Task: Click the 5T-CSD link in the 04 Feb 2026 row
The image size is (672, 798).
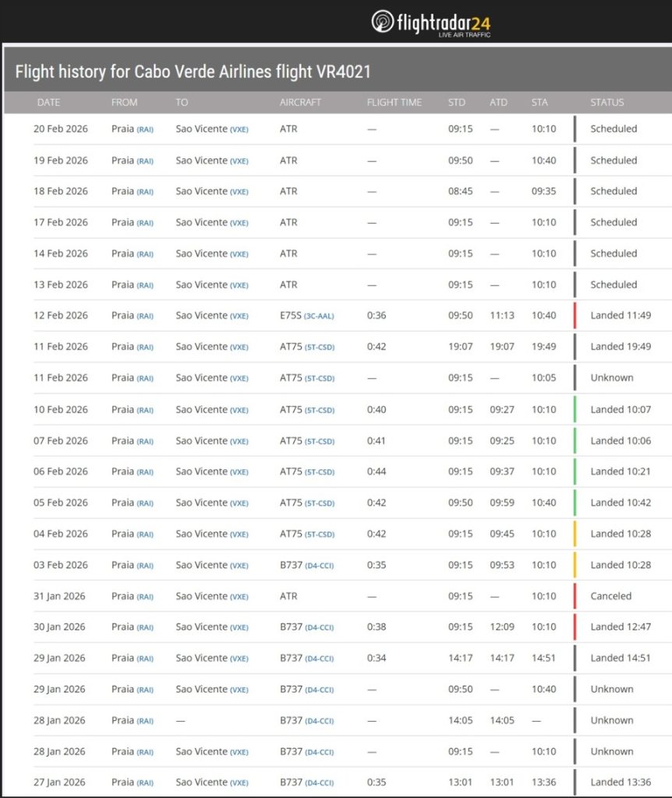Action: pos(320,535)
